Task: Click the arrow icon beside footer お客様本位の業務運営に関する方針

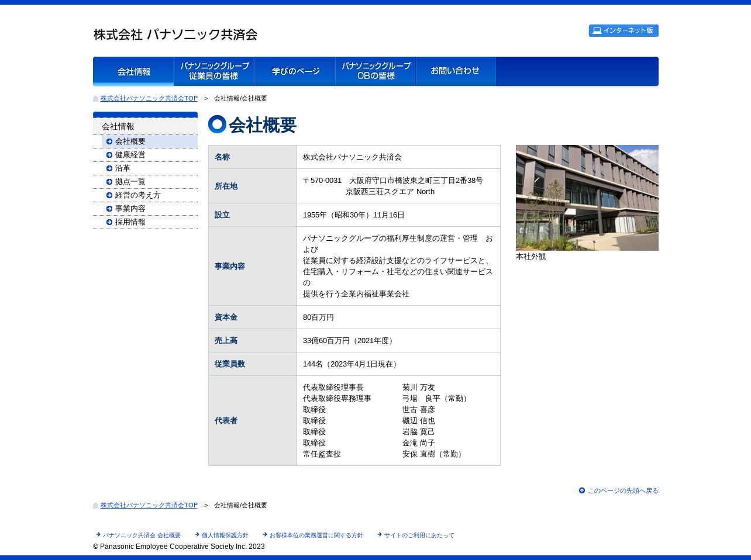Action: click(x=266, y=535)
